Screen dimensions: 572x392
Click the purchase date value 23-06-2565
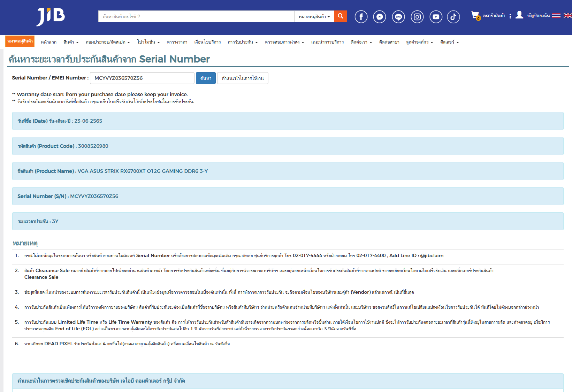pos(88,121)
